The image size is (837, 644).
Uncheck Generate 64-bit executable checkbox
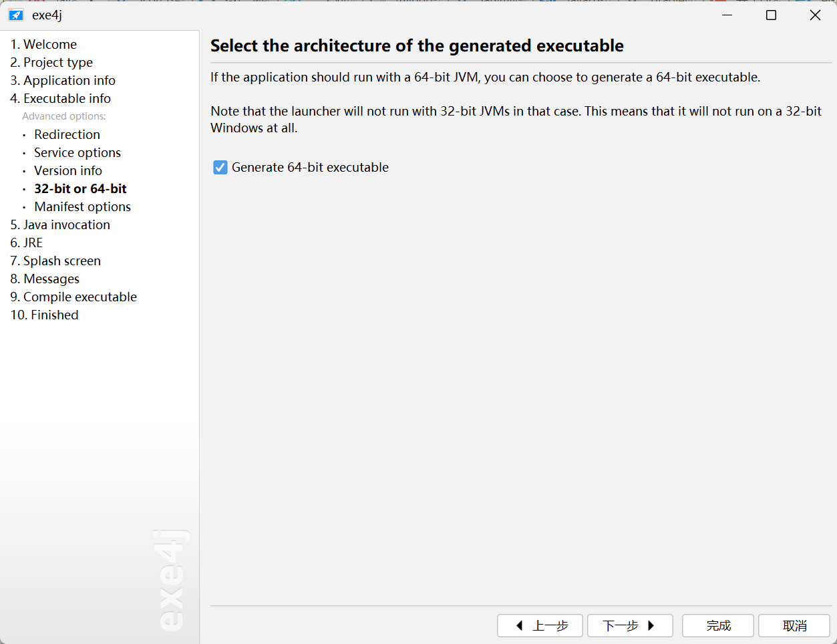pyautogui.click(x=220, y=168)
